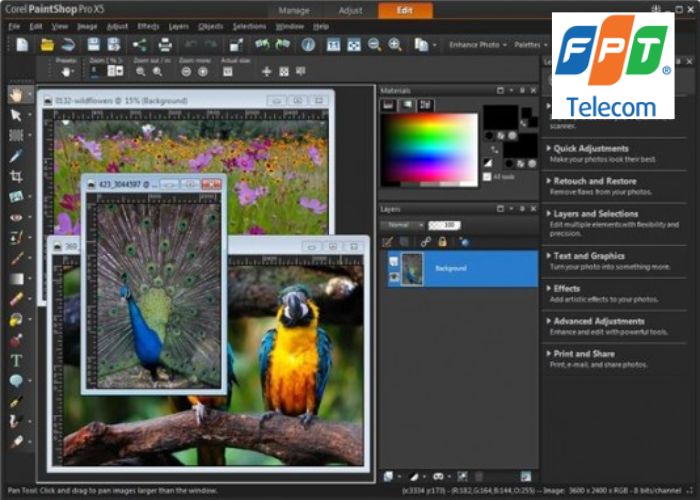The height and width of the screenshot is (500, 700).
Task: Pick the Selection marquee tool
Action: pyautogui.click(x=16, y=135)
